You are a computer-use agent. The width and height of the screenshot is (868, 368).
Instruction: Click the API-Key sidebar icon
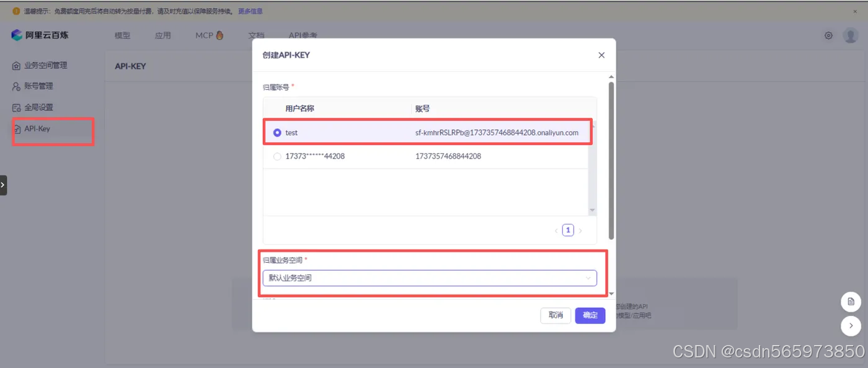[x=17, y=129]
